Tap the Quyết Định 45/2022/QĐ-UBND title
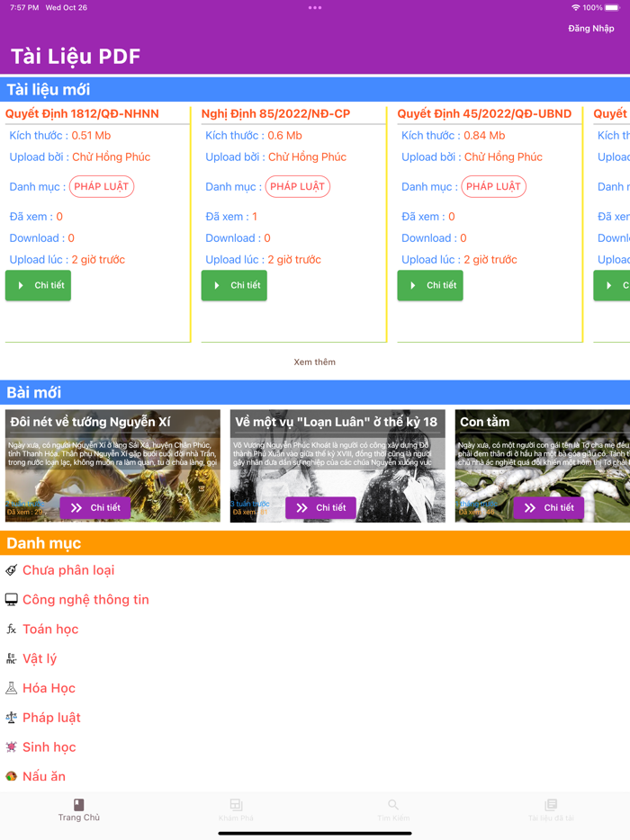 click(484, 113)
